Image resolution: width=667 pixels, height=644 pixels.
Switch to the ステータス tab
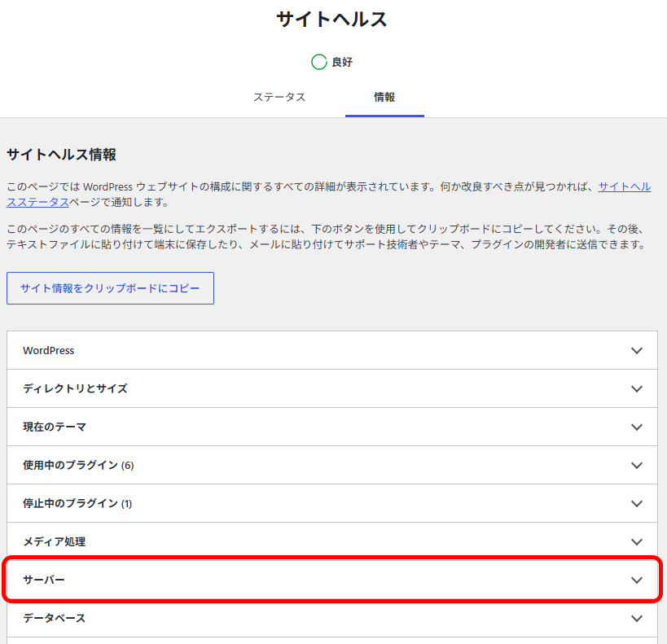coord(279,98)
